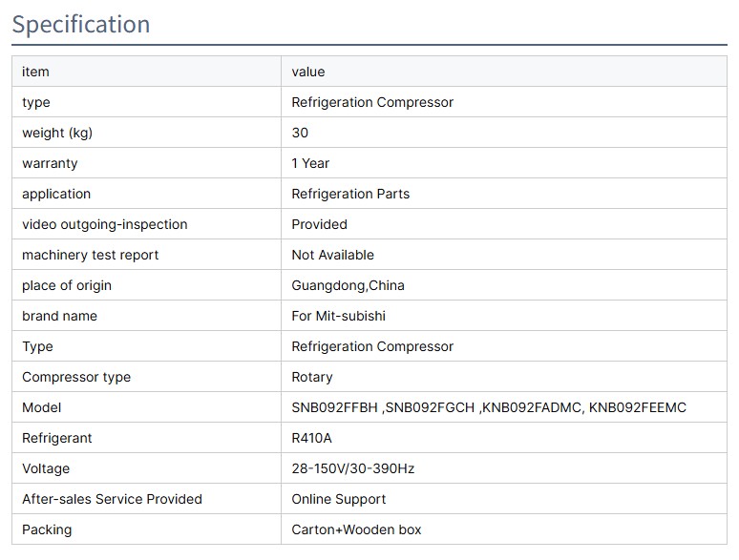The image size is (739, 560).
Task: Select the 'weight (kg)' label cell
Action: 57,133
